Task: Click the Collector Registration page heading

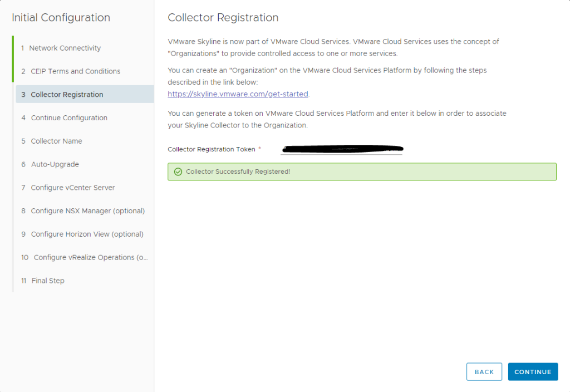Action: (x=223, y=17)
